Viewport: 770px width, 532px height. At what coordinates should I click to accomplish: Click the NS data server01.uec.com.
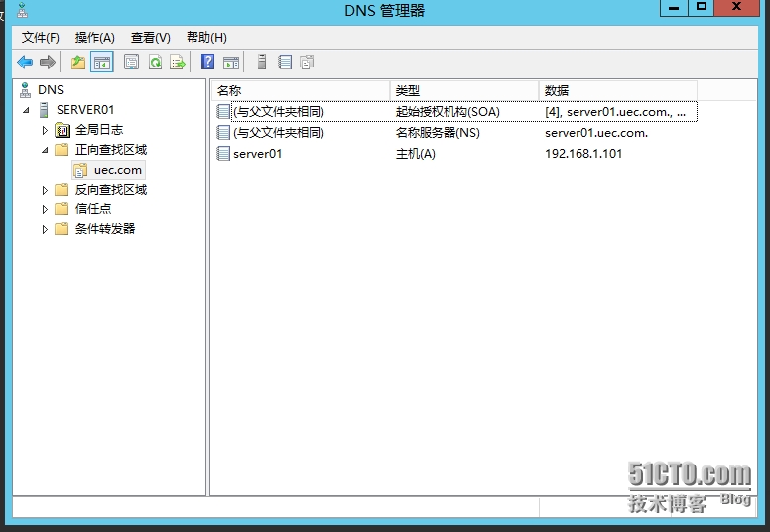(596, 133)
